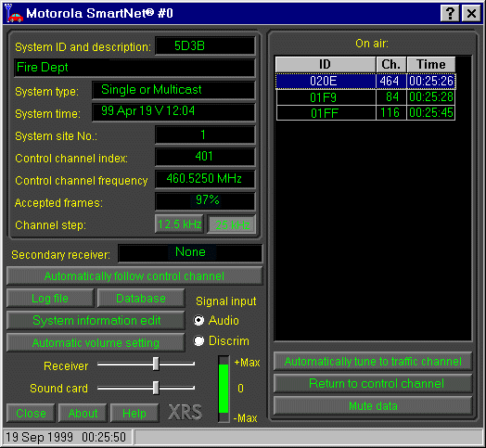
Task: Click the System ID field 5D3B
Action: click(x=205, y=45)
